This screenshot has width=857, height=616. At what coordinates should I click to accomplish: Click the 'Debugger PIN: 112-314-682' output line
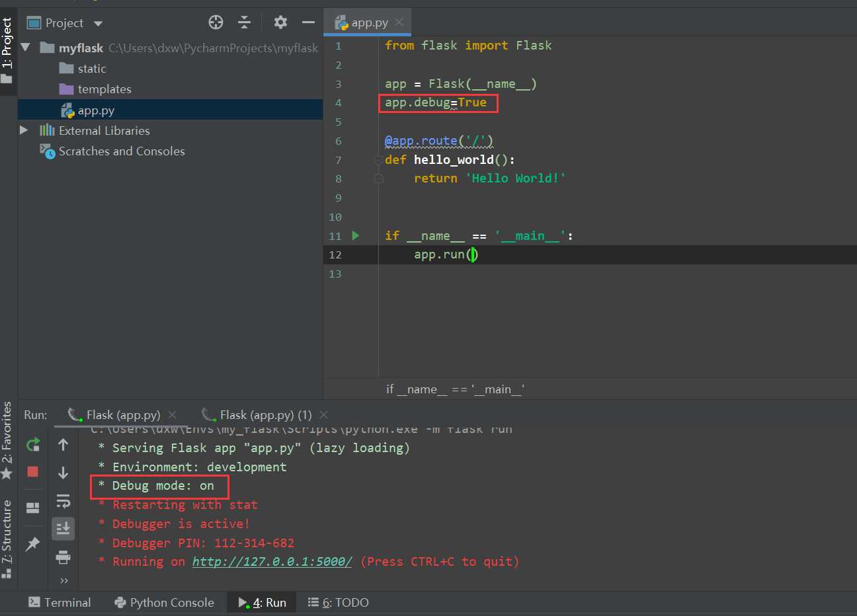pos(196,543)
